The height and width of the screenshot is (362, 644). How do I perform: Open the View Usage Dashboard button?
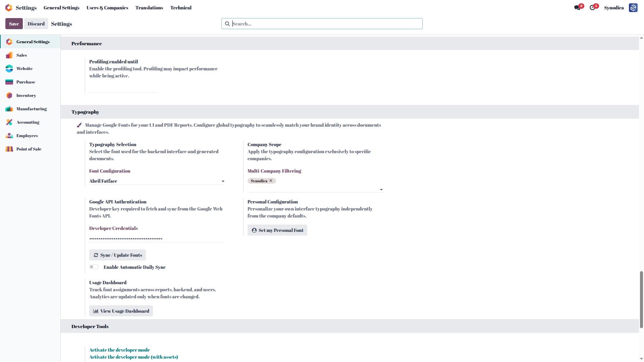click(121, 311)
